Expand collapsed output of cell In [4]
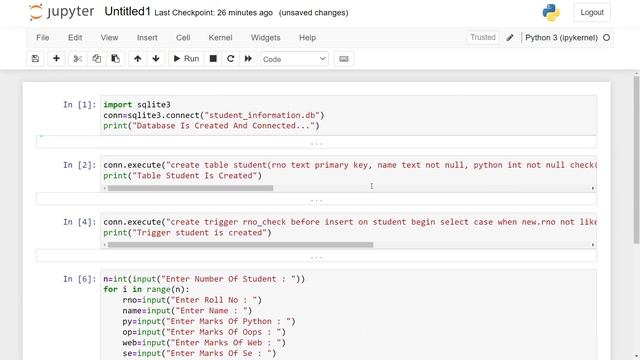This screenshot has height=360, width=640. 316,257
